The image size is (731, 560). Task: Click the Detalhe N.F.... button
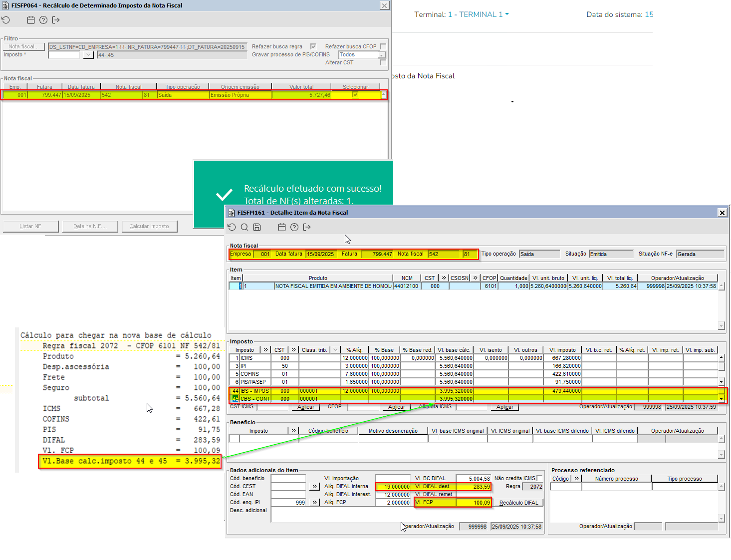coord(90,227)
